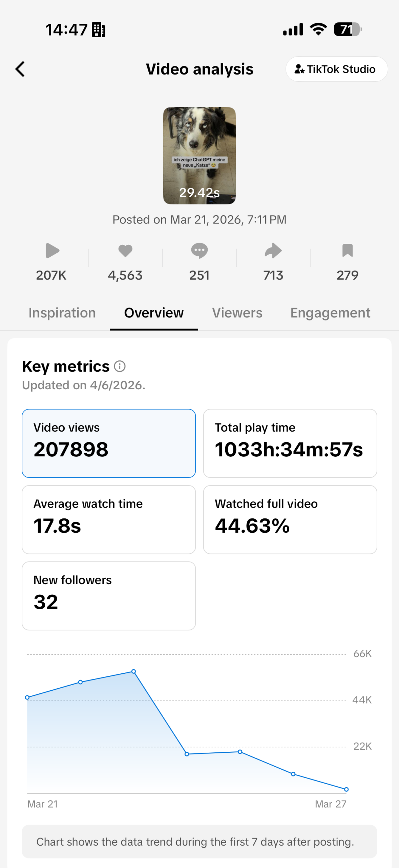Switch to the Engagement tab

(x=330, y=313)
